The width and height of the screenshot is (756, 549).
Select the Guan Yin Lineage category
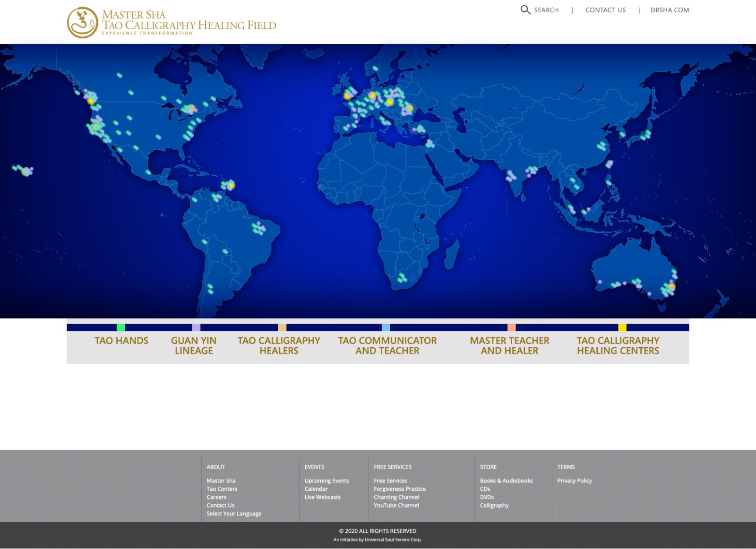[194, 346]
